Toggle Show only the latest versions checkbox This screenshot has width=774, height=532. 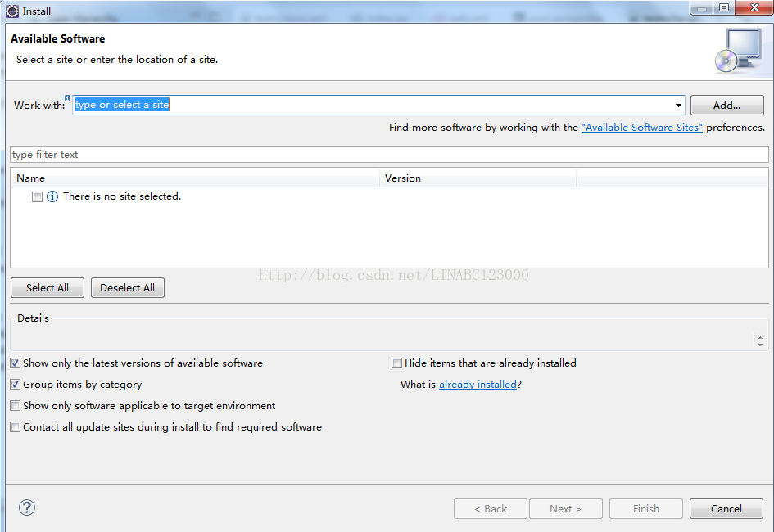click(16, 363)
